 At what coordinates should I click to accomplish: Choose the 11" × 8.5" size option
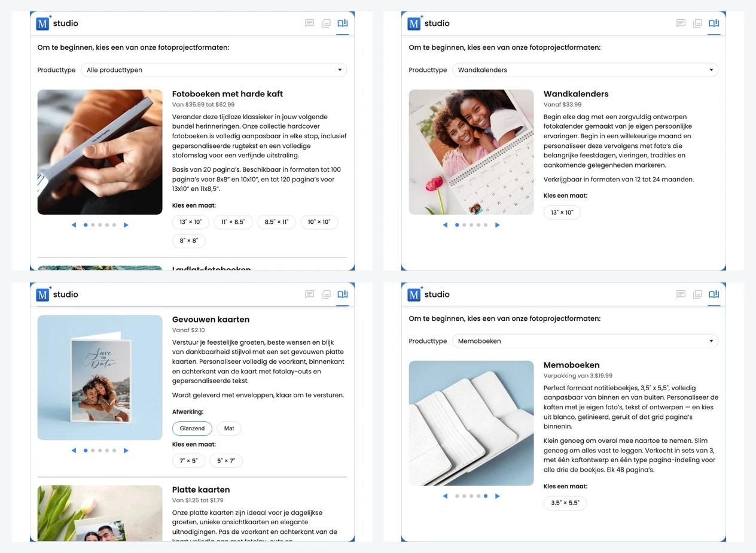(233, 222)
